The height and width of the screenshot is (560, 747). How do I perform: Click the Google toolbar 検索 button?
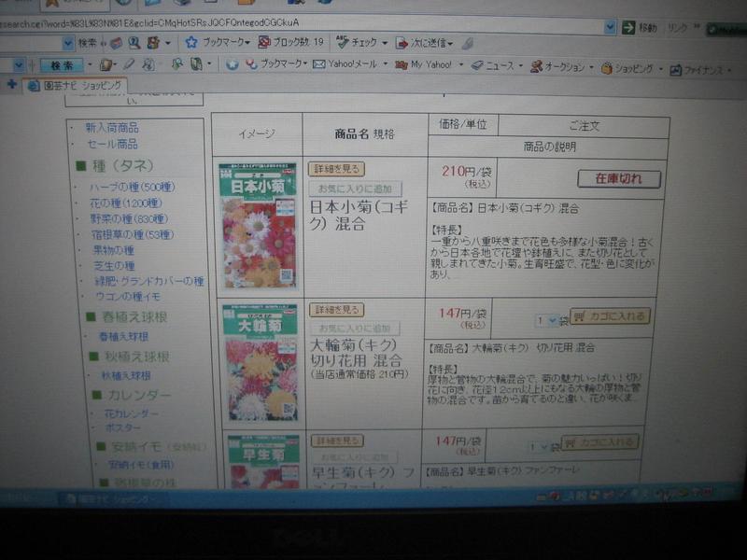pos(88,43)
